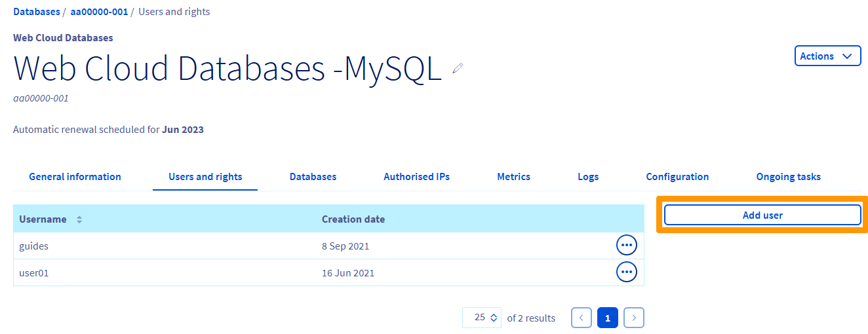View the Metrics tab
The height and width of the screenshot is (334, 868).
tap(513, 177)
